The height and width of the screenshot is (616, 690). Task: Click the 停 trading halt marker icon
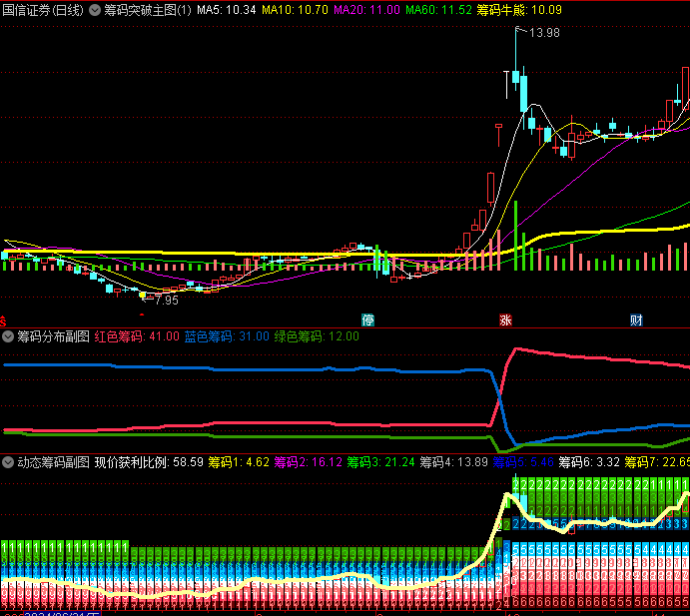[367, 319]
